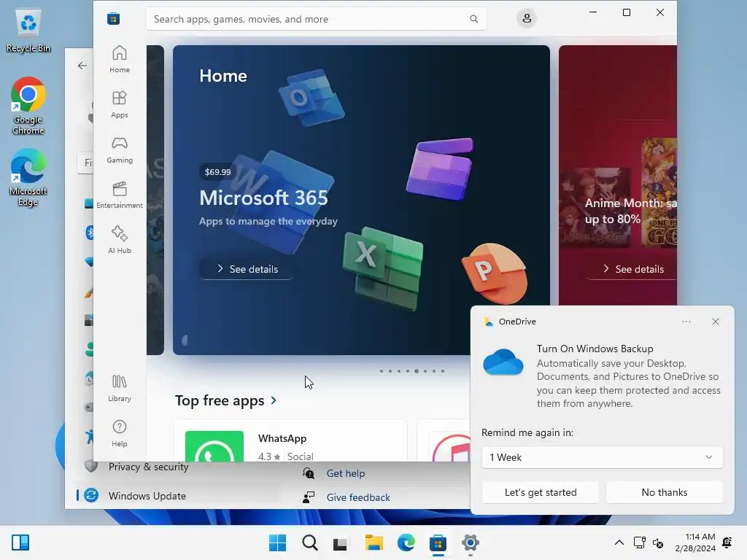747x560 pixels.
Task: Open the Windows Start menu
Action: coord(277,542)
